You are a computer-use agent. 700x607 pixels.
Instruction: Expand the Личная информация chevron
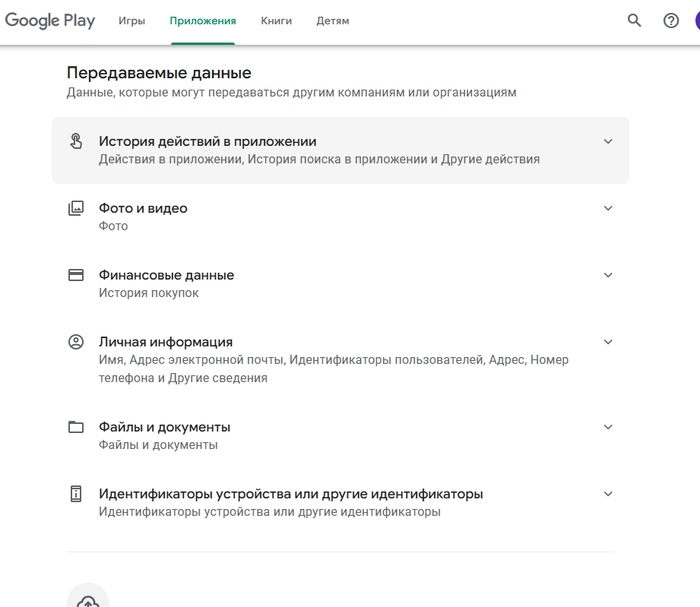(x=608, y=342)
